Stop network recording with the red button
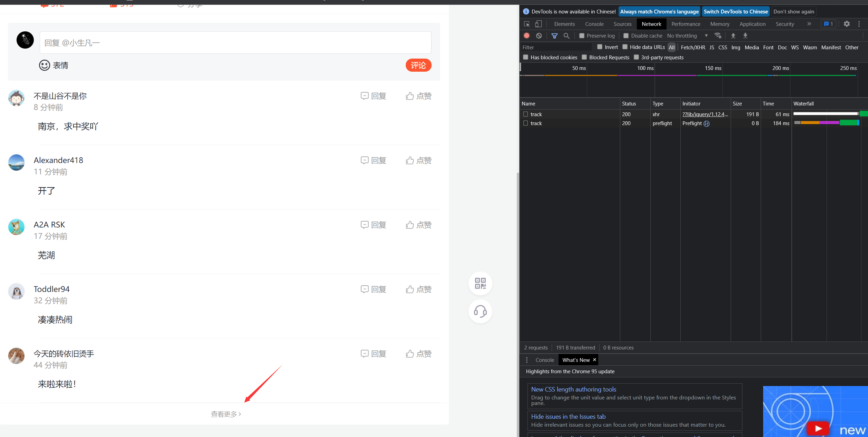 527,35
